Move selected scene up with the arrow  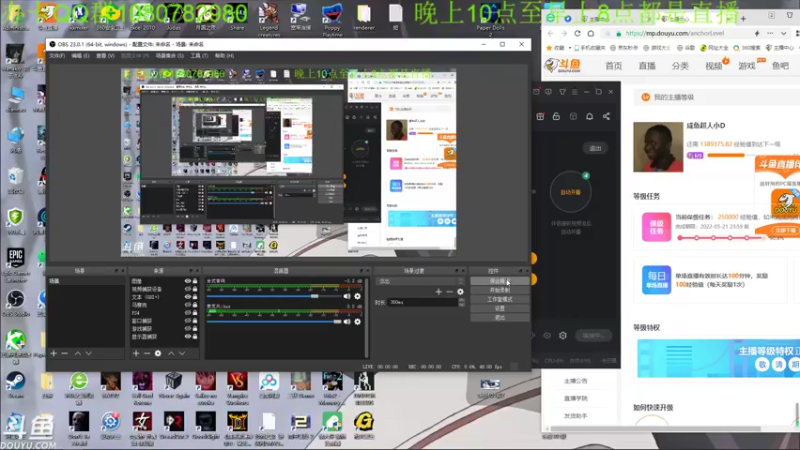(78, 353)
